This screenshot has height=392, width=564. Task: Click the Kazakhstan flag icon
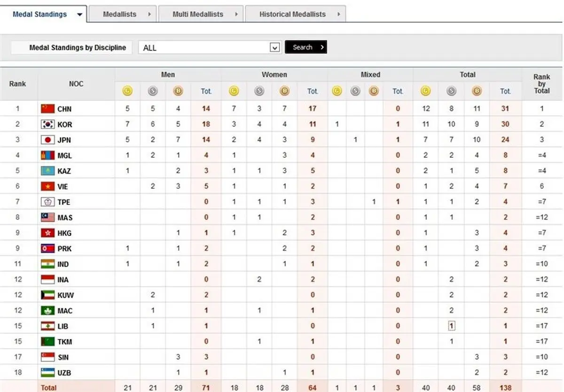pyautogui.click(x=48, y=171)
